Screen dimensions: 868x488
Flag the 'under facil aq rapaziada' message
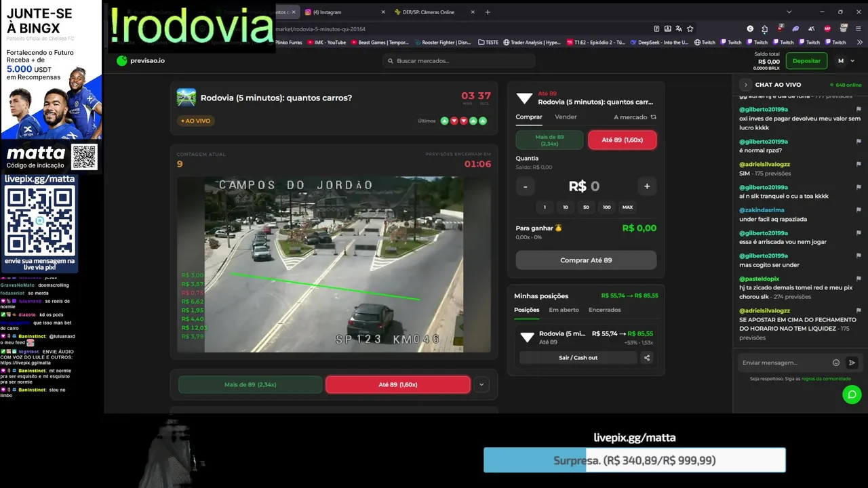tap(859, 210)
